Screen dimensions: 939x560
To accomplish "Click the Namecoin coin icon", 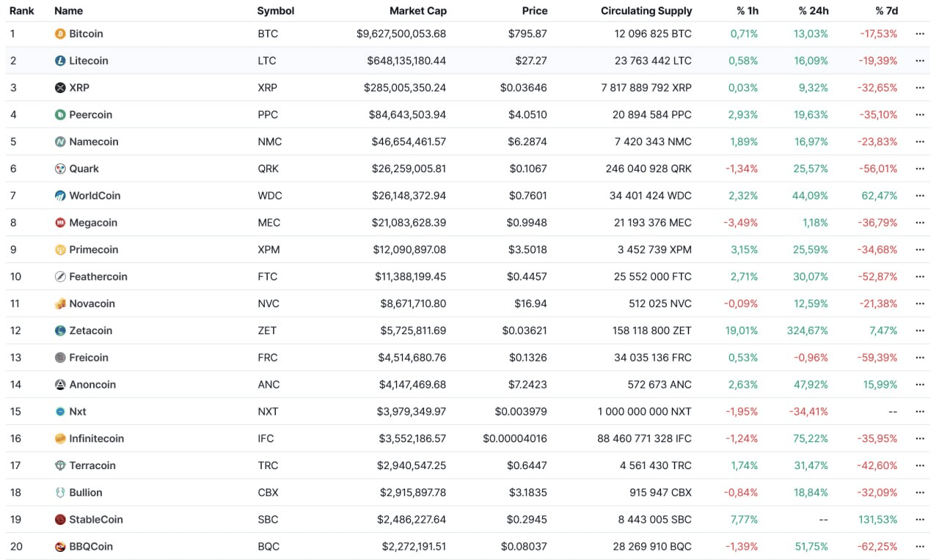I will click(x=59, y=141).
